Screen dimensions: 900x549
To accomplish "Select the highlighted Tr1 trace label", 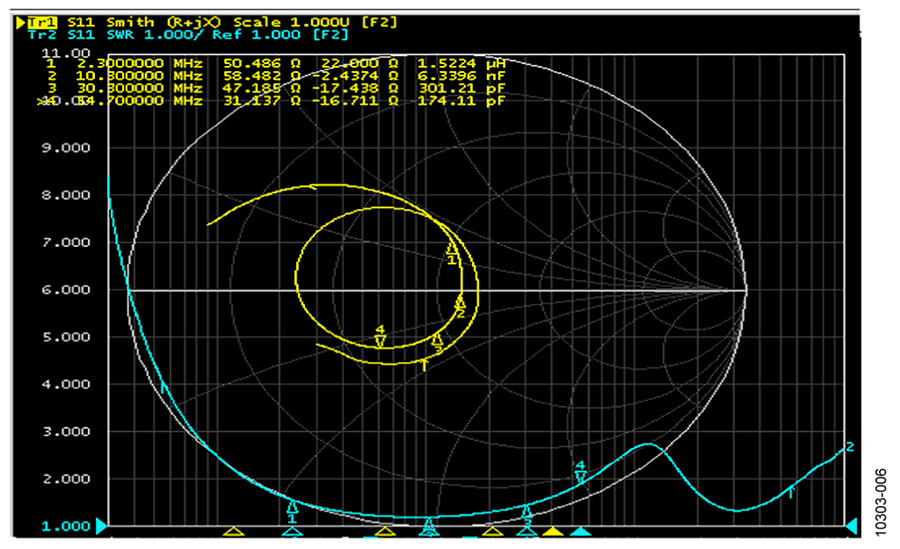I will 42,22.
